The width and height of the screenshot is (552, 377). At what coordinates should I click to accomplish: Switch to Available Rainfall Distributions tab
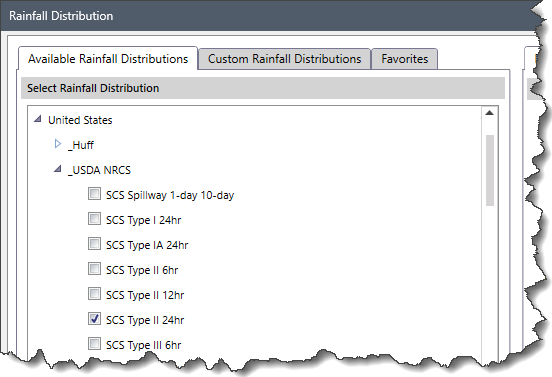tap(108, 58)
